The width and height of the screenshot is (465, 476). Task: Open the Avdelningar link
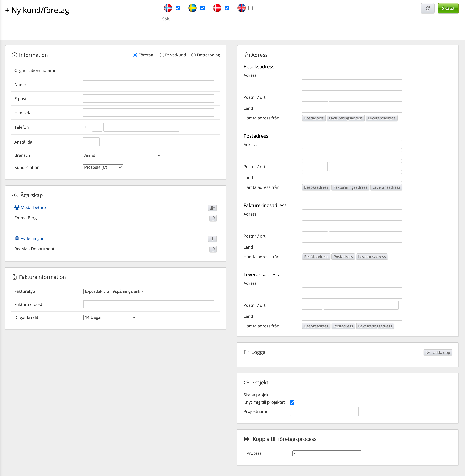(x=32, y=238)
